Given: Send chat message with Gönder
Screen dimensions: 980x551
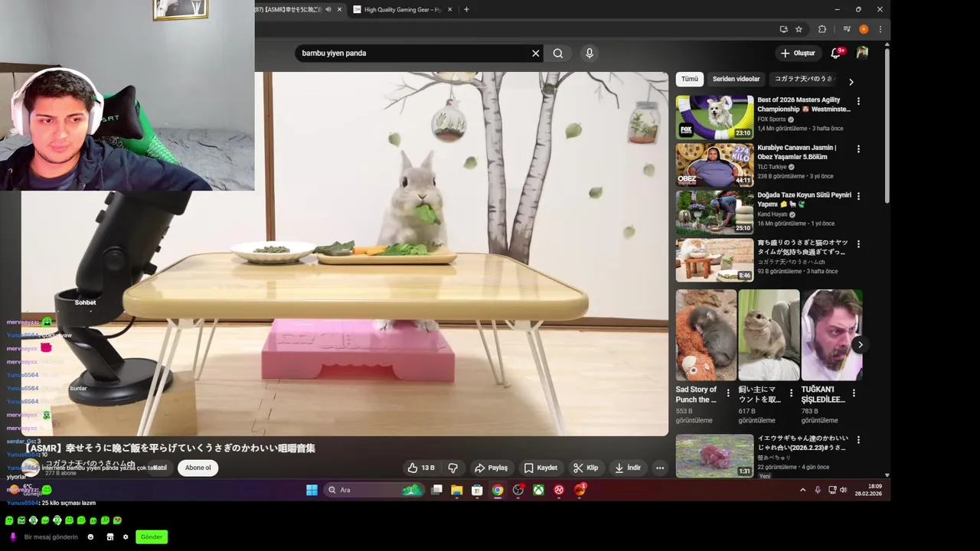Looking at the screenshot, I should tap(152, 537).
